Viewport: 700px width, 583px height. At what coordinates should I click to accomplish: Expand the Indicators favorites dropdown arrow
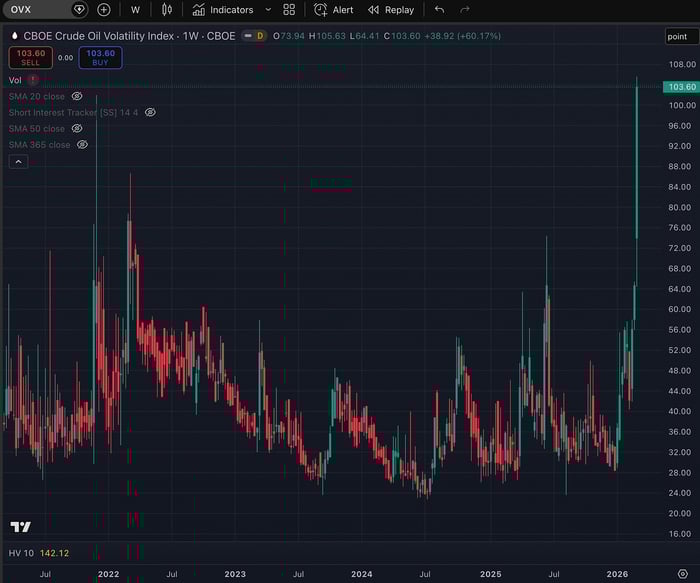(x=268, y=9)
